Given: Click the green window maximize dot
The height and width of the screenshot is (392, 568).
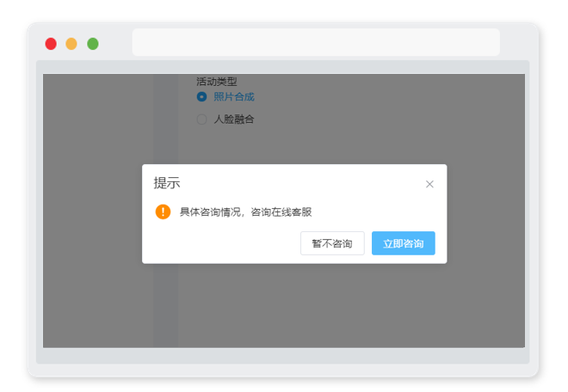Looking at the screenshot, I should point(93,44).
